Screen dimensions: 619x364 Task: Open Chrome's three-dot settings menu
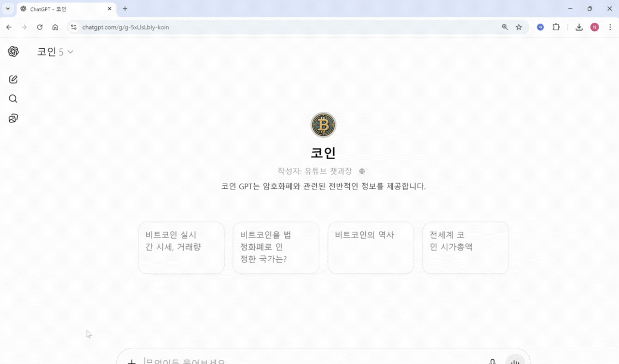tap(610, 27)
